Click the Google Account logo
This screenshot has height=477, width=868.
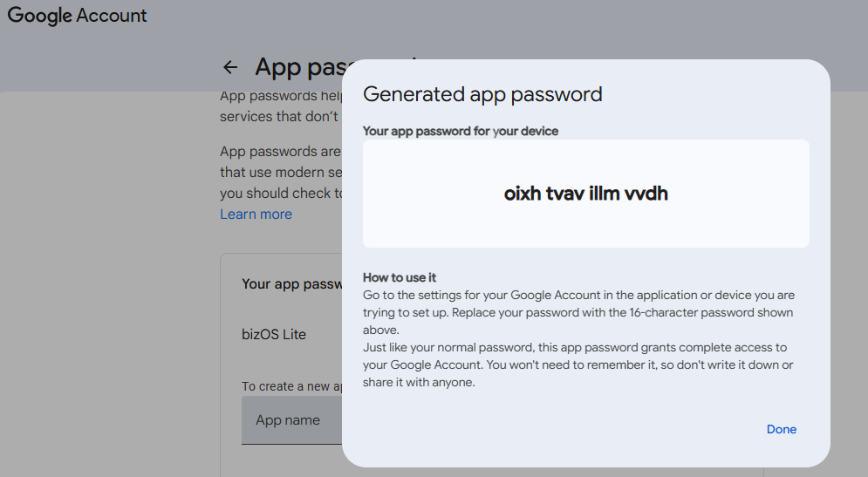tap(77, 16)
